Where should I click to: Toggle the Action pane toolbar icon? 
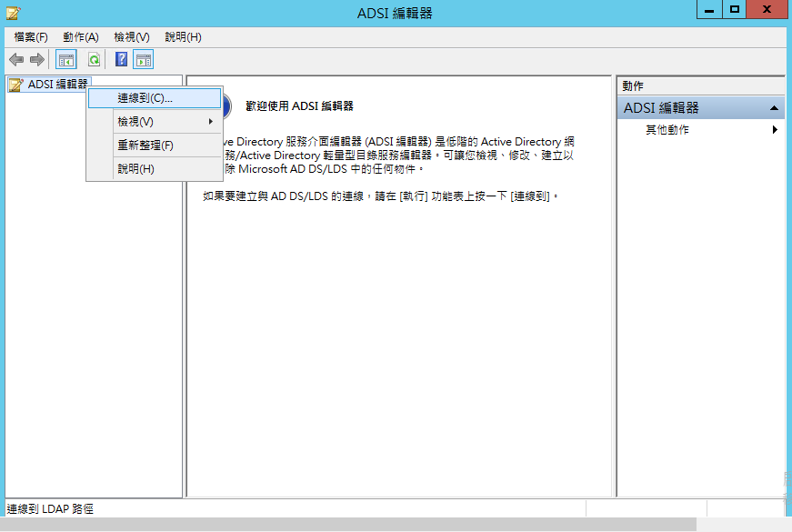click(144, 60)
